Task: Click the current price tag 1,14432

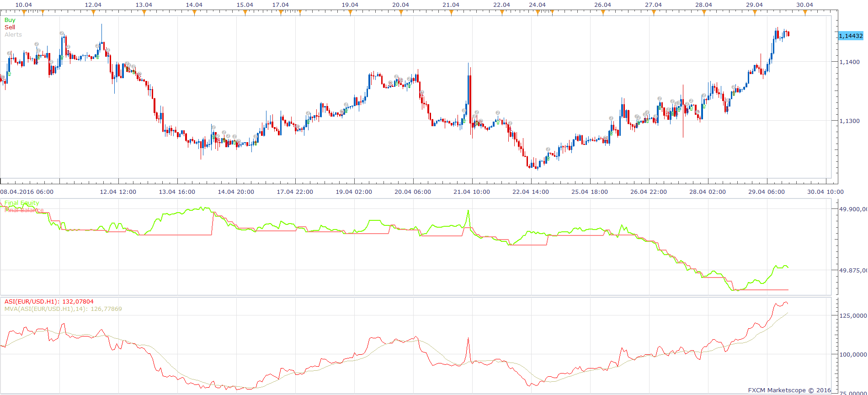Action: point(851,36)
